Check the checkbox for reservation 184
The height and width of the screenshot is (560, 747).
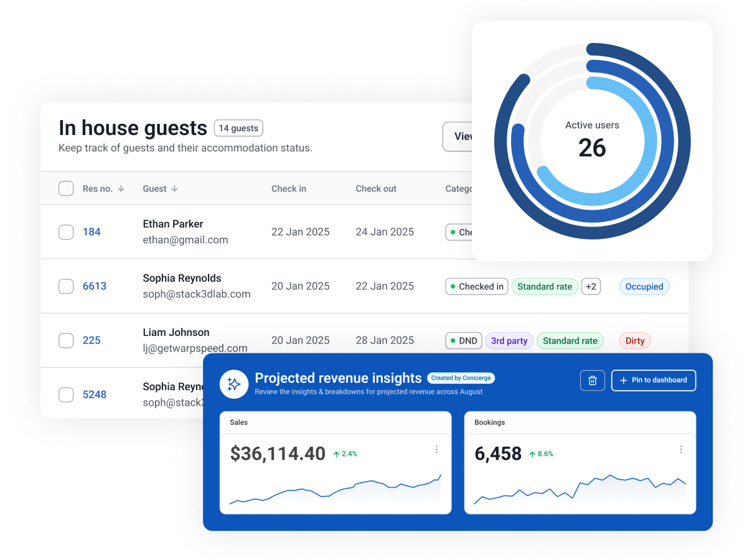tap(66, 231)
